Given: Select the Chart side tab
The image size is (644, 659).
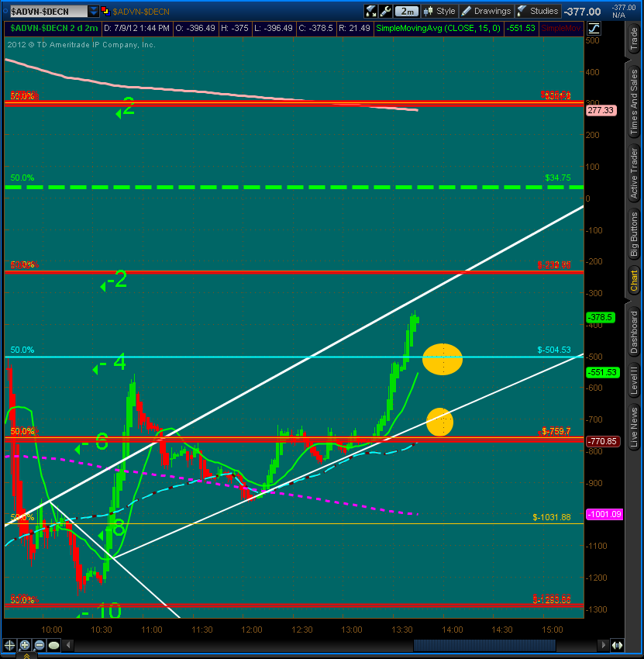Looking at the screenshot, I should point(633,281).
